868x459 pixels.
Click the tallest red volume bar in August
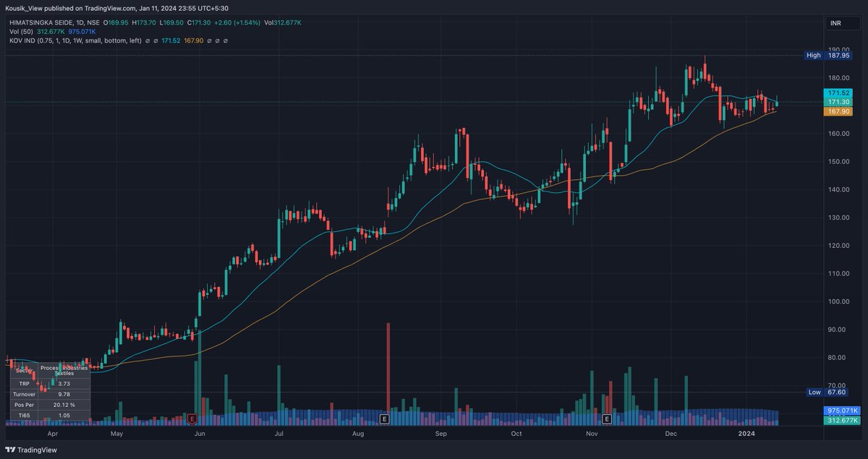pyautogui.click(x=389, y=372)
